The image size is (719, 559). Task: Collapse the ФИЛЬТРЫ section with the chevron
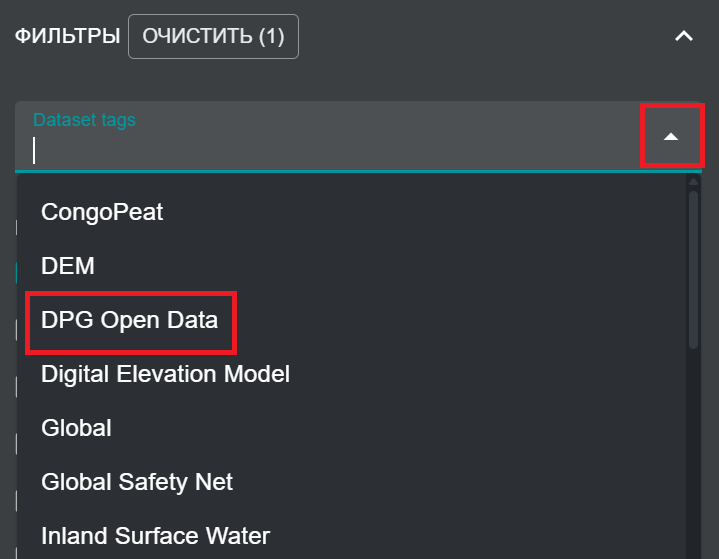[x=683, y=36]
